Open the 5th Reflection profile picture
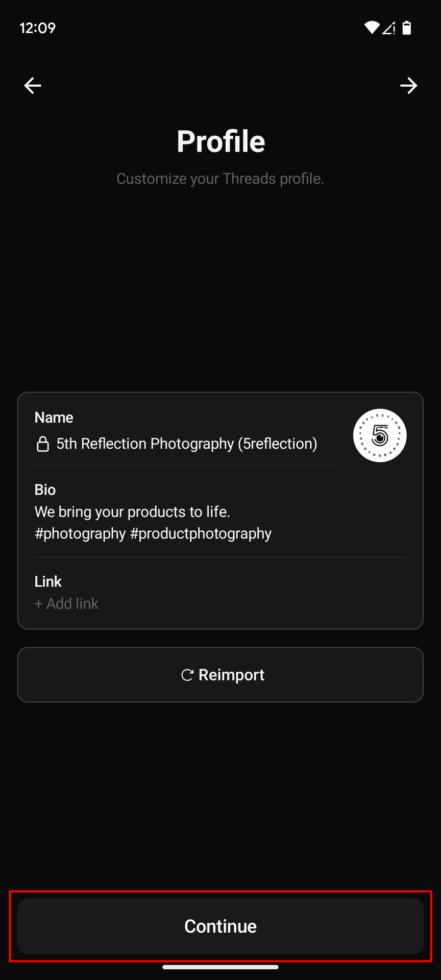Screen dimensions: 441x980 [x=380, y=435]
